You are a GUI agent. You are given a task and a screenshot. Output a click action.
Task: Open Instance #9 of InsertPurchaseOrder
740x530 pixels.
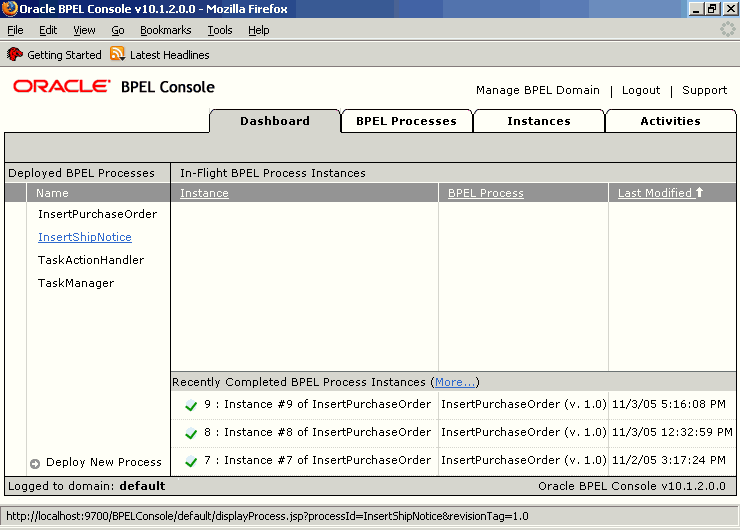point(318,404)
